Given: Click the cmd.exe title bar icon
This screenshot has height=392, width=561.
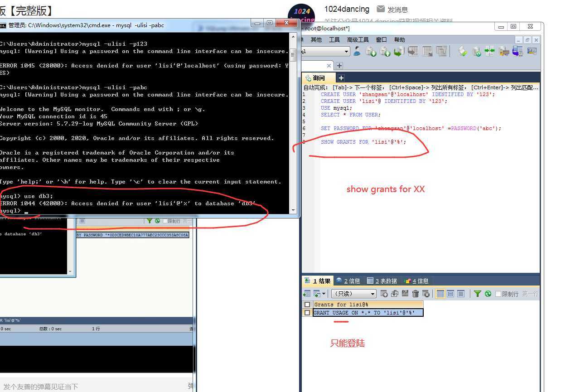Looking at the screenshot, I should coord(3,25).
